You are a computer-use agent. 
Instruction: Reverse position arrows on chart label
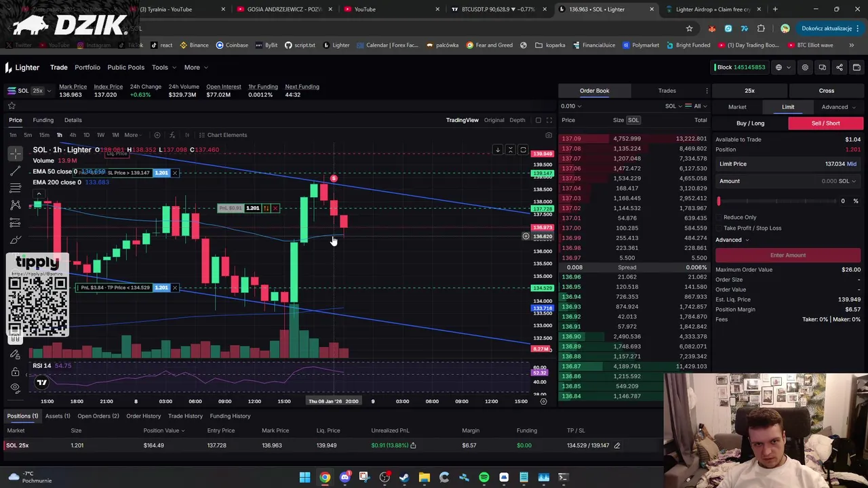click(267, 208)
